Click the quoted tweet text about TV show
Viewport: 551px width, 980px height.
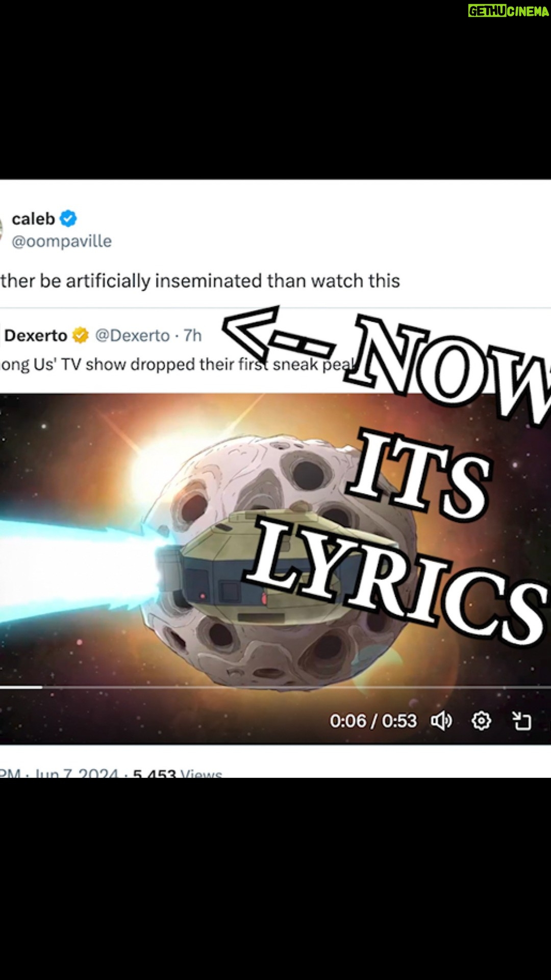click(x=177, y=364)
